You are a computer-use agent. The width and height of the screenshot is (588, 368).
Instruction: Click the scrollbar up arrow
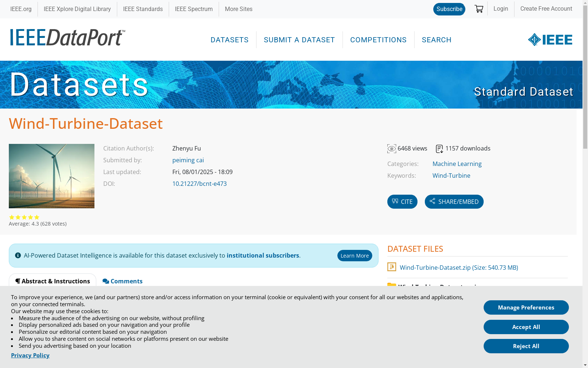[585, 3]
